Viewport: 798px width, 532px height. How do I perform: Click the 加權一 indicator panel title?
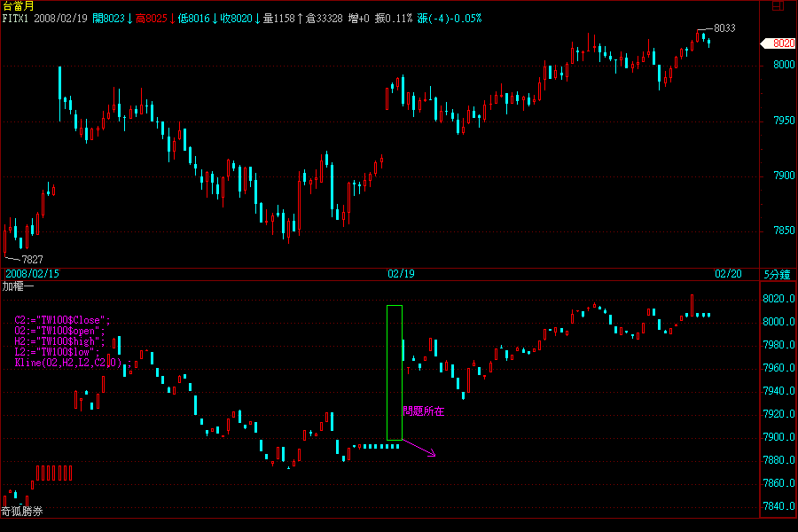(x=18, y=286)
